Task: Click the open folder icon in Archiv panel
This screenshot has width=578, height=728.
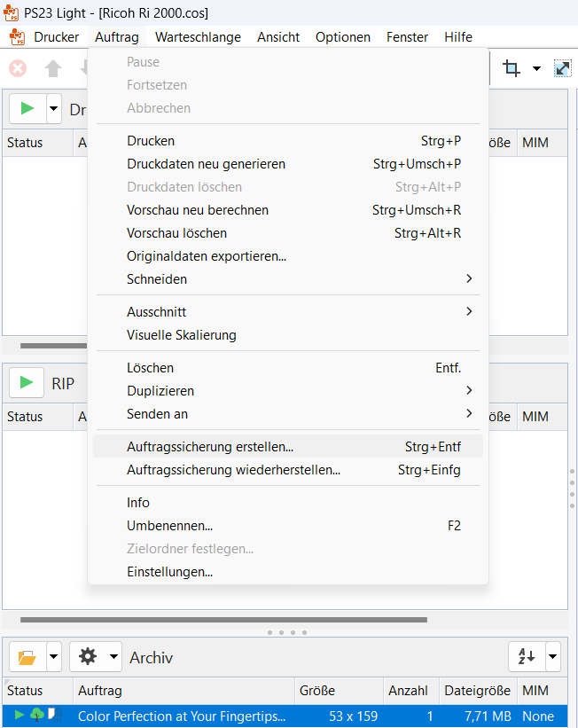Action: [x=27, y=657]
